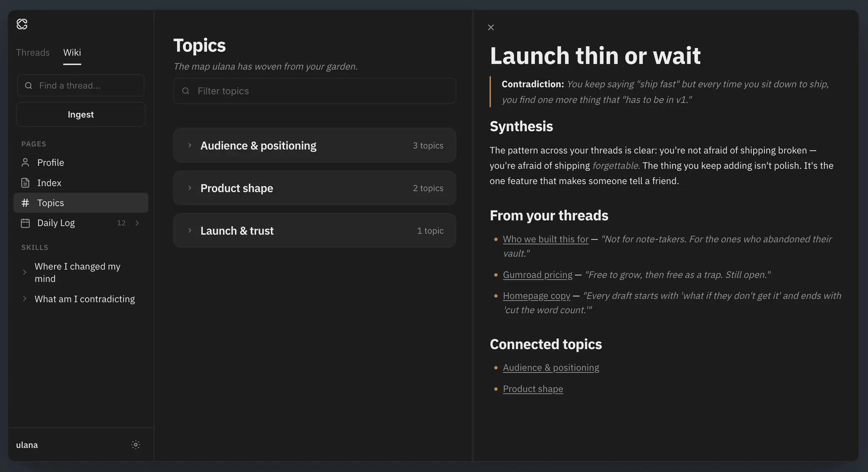The height and width of the screenshot is (472, 868).
Task: Focus the Filter topics field
Action: [x=314, y=91]
